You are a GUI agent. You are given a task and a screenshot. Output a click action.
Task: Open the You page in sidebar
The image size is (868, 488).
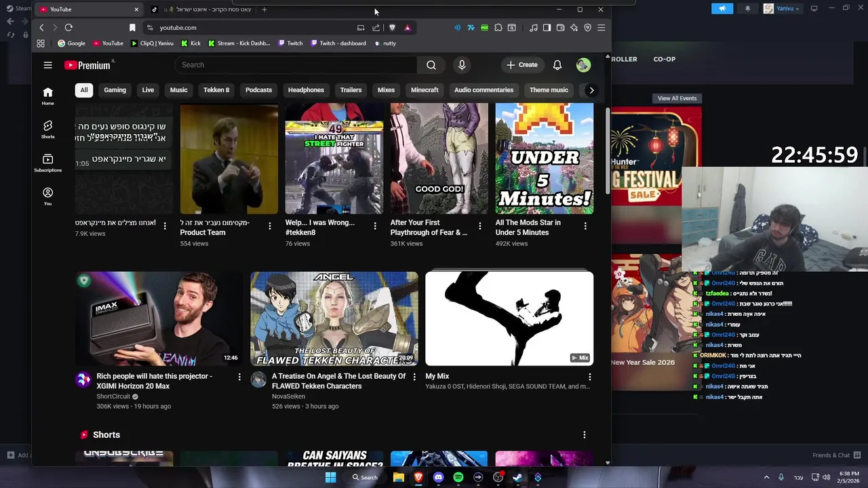click(47, 197)
